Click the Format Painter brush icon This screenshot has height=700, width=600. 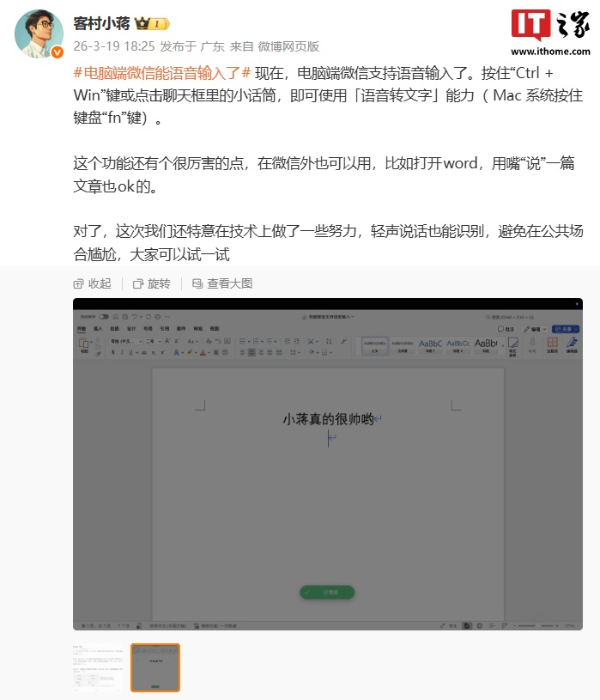tap(98, 354)
